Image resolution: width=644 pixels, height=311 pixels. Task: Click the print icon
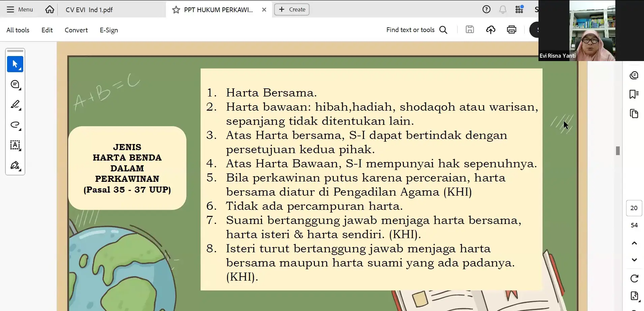pyautogui.click(x=511, y=30)
